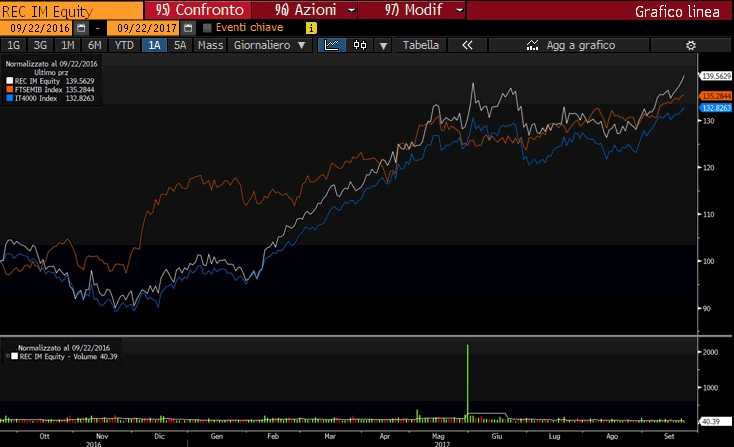Click the REC IM Equity ticker field

72,10
